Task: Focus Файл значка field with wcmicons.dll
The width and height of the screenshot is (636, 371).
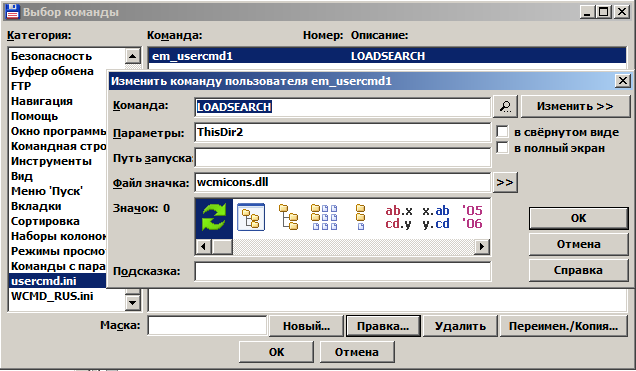Action: (x=343, y=182)
